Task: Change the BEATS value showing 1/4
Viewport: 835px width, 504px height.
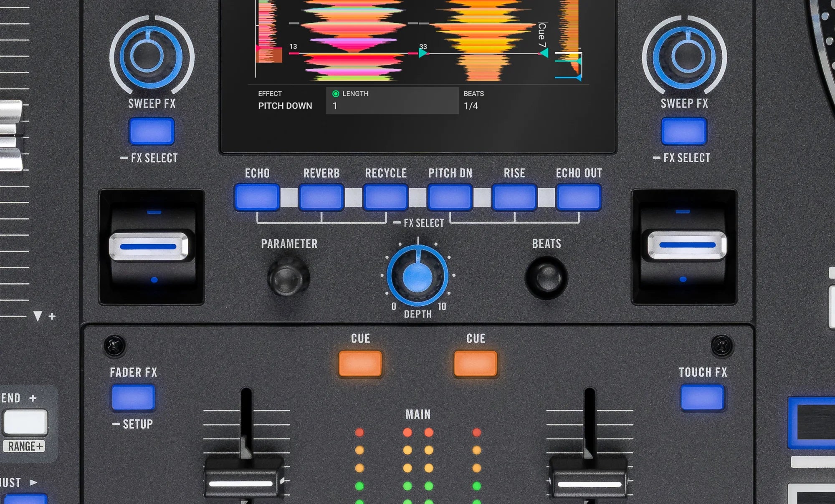Action: [471, 106]
